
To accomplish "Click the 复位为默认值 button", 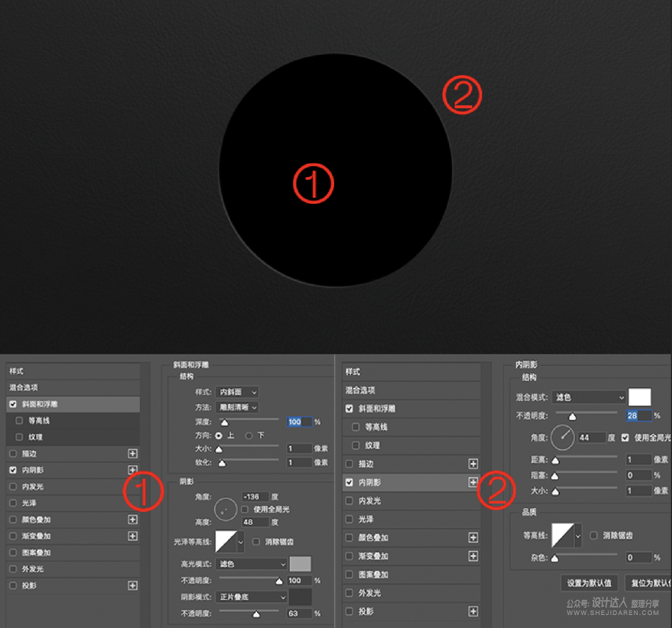I will tap(650, 583).
